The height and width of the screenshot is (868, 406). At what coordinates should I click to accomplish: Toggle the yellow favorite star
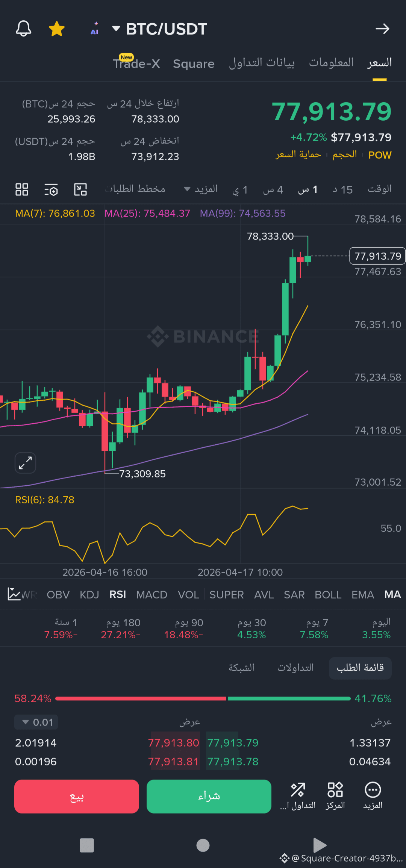pos(57,29)
